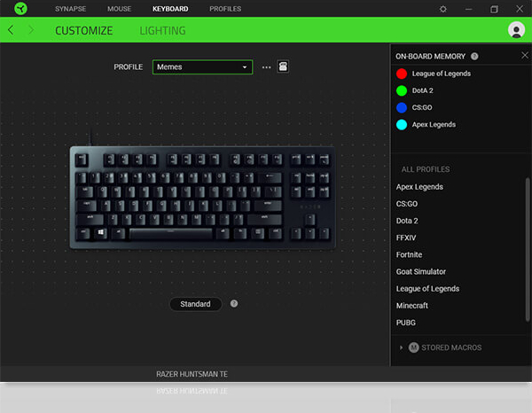Choose Apex Legends in All Profiles
Screen dimensions: 532x413
[x=419, y=187]
